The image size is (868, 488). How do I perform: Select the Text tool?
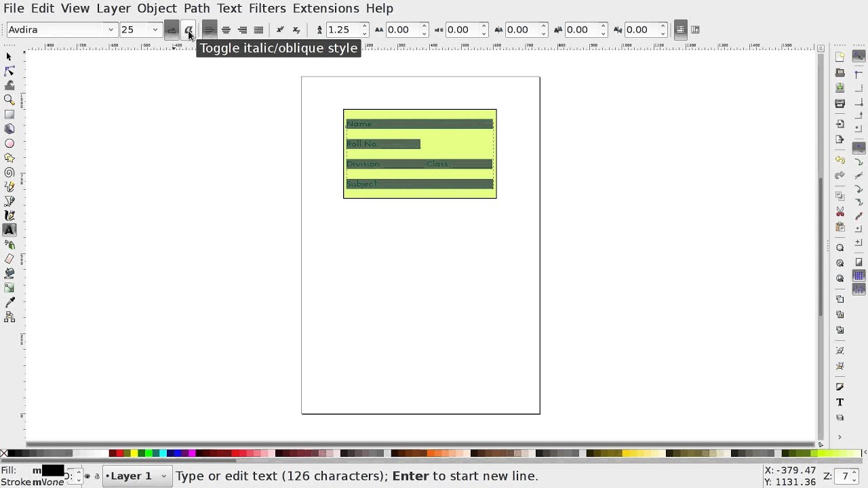[9, 230]
